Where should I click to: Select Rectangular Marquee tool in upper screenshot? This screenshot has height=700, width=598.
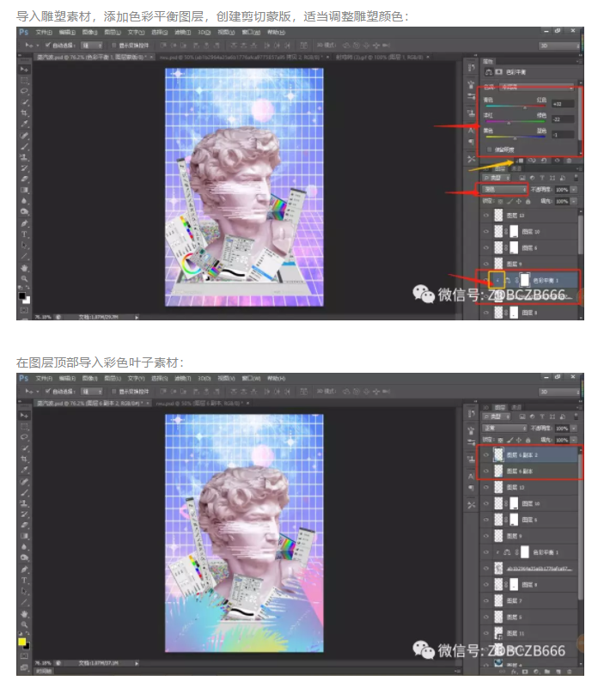click(24, 81)
